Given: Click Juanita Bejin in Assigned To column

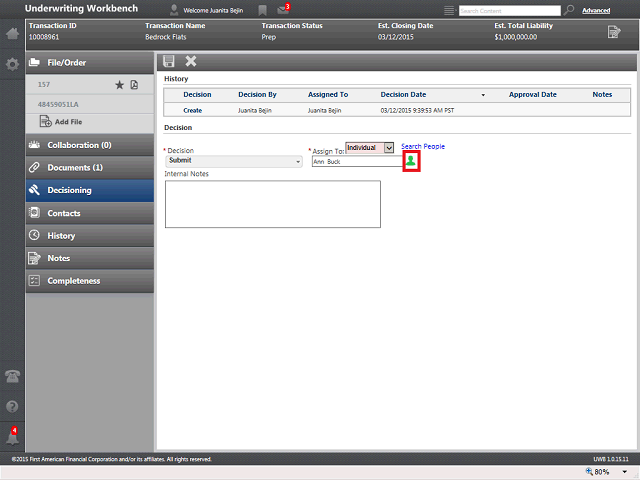Looking at the screenshot, I should pyautogui.click(x=324, y=111).
